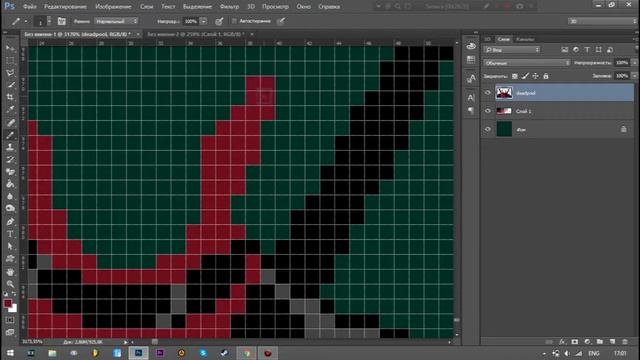
Task: Click the deadpool layer thumbnail
Action: click(504, 93)
